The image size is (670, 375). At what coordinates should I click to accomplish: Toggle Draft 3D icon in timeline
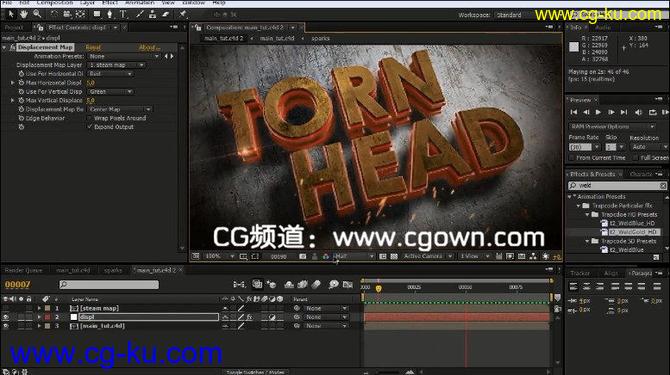(271, 284)
